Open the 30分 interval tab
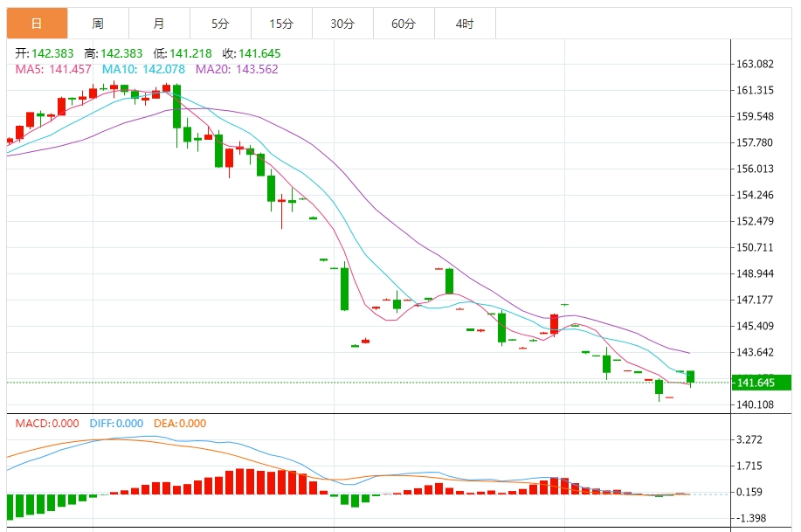Screen dimensions: 801x532 (x=342, y=24)
